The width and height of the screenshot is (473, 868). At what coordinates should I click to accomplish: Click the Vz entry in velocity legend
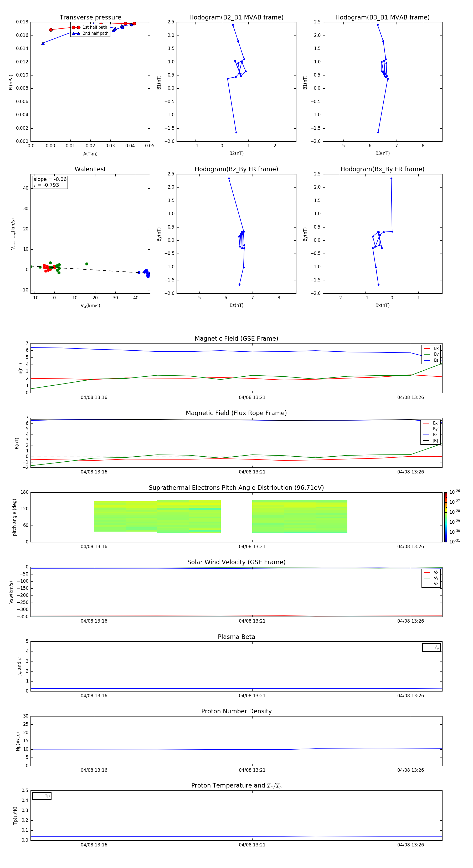click(x=431, y=584)
